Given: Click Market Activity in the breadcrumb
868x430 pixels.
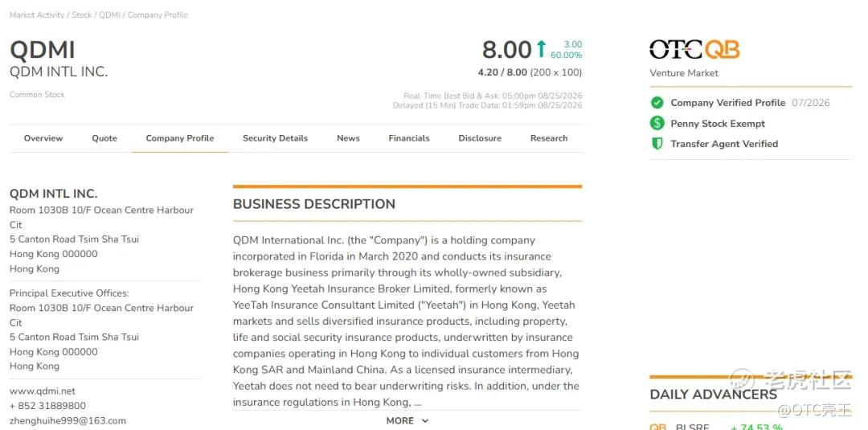Looking at the screenshot, I should coord(37,15).
